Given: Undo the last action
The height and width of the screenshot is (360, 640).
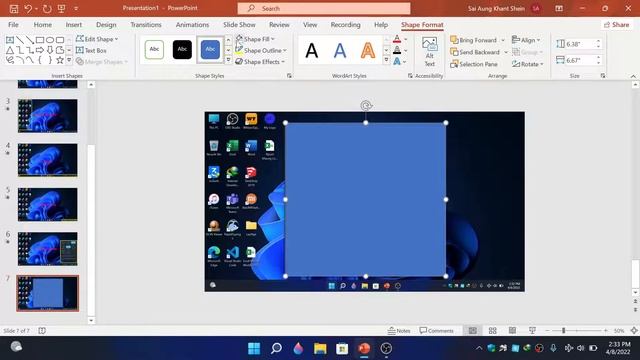Looking at the screenshot, I should [28, 8].
